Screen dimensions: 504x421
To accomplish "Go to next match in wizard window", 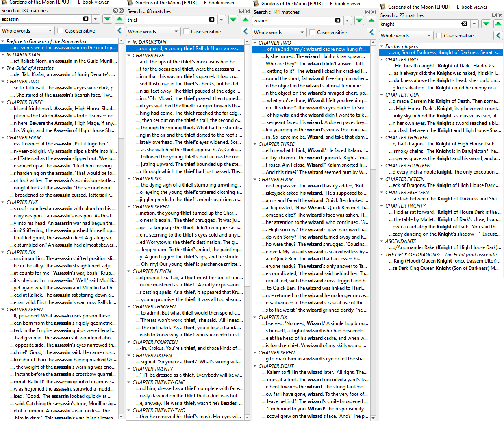I will pos(359,20).
